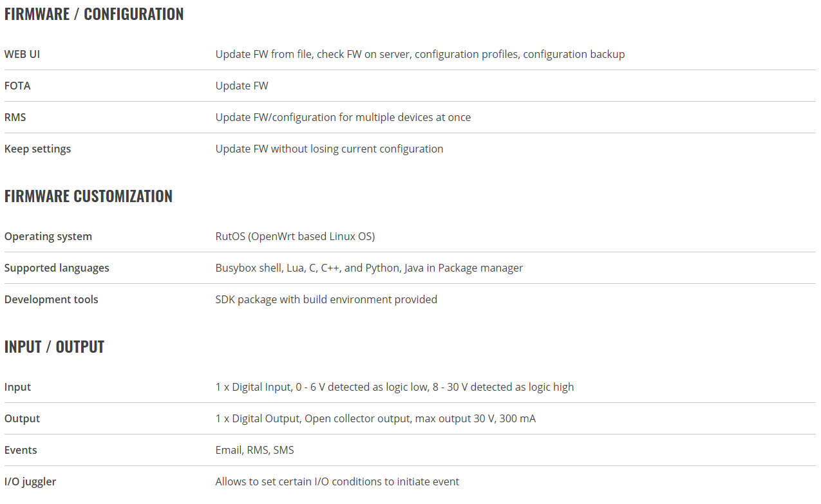Screen dimensions: 821x504
Task: Click the FIRMWARE CUSTOMIZATION heading
Action: click(x=88, y=196)
